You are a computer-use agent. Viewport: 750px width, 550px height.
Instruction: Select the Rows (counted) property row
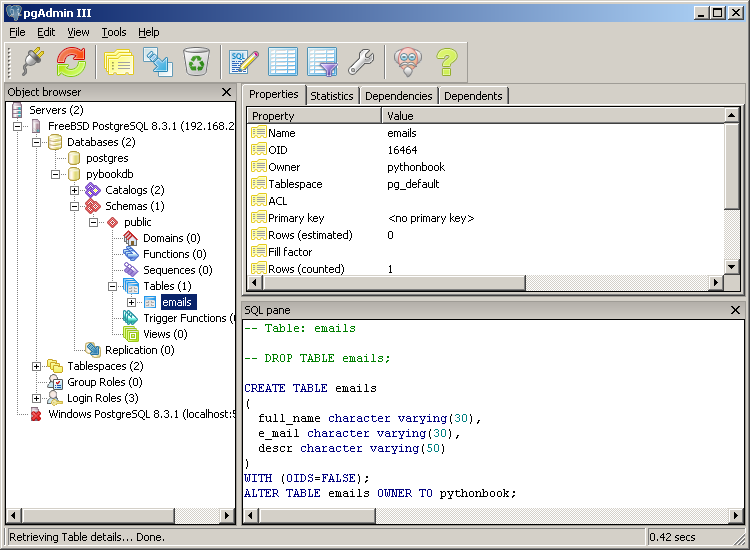[486, 269]
